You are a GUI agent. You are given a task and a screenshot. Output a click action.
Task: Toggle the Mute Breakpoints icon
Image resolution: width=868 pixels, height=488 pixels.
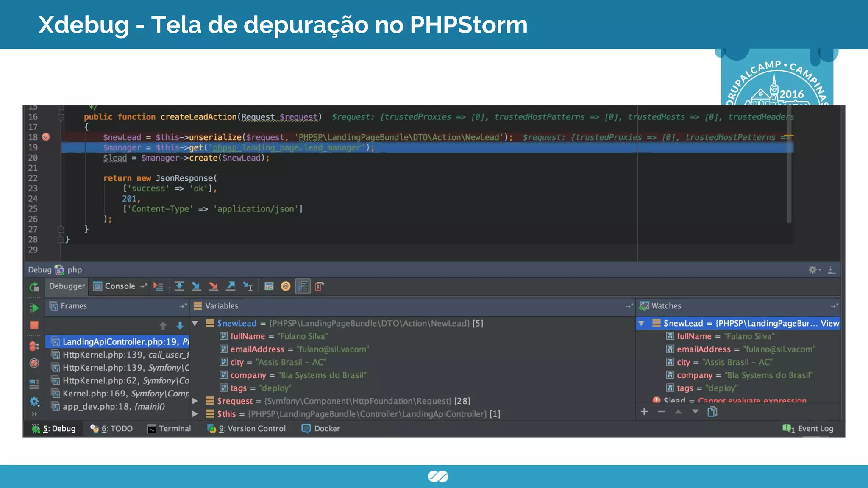point(34,363)
